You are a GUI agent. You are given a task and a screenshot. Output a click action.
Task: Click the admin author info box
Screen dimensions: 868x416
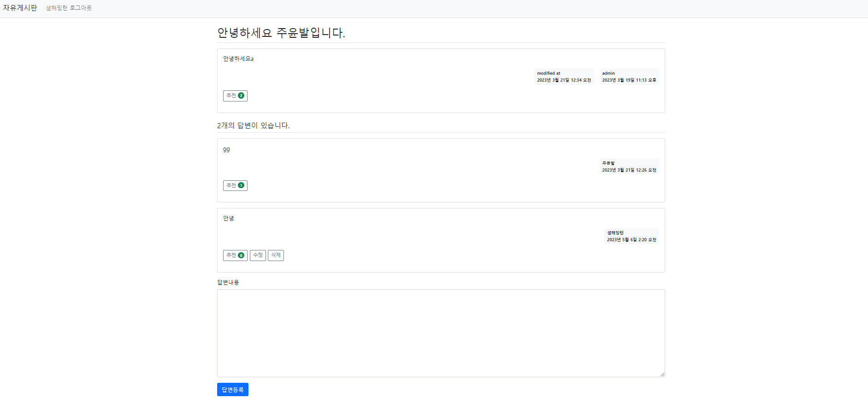click(x=629, y=76)
